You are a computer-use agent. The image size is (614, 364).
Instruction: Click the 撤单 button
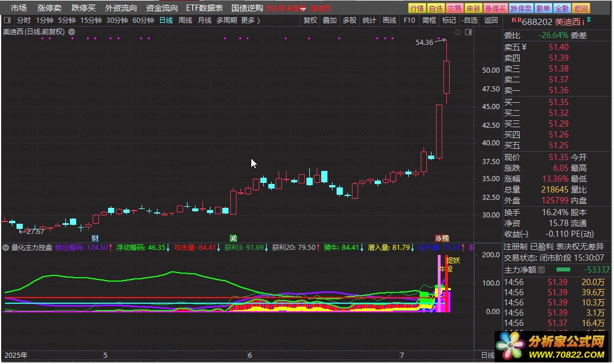(x=543, y=8)
